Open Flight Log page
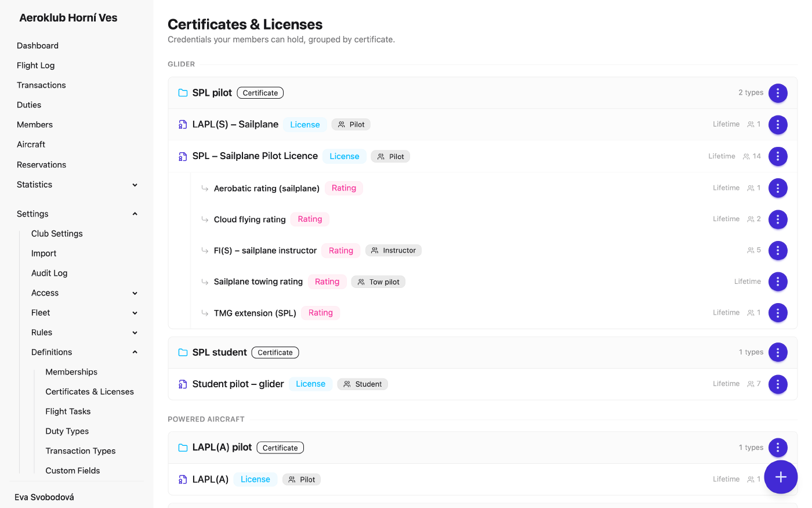 35,66
